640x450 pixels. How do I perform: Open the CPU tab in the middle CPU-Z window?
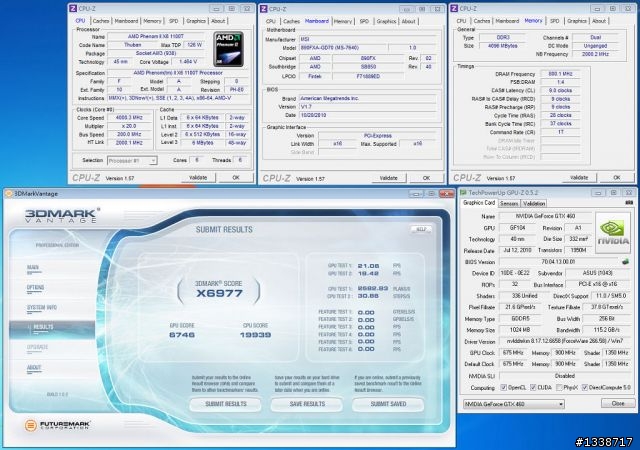coord(271,21)
